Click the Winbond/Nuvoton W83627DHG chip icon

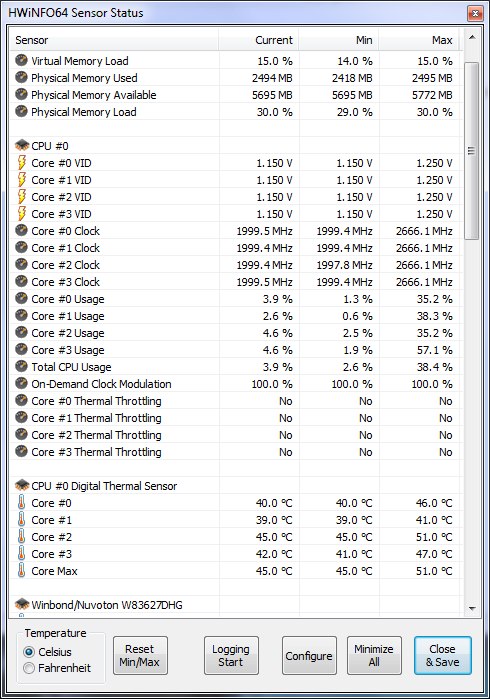tap(21, 604)
